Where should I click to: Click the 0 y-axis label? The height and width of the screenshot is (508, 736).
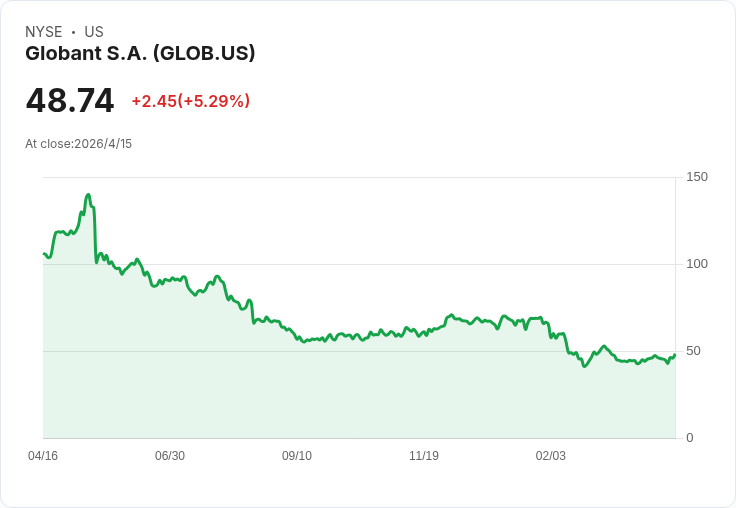pyautogui.click(x=690, y=438)
